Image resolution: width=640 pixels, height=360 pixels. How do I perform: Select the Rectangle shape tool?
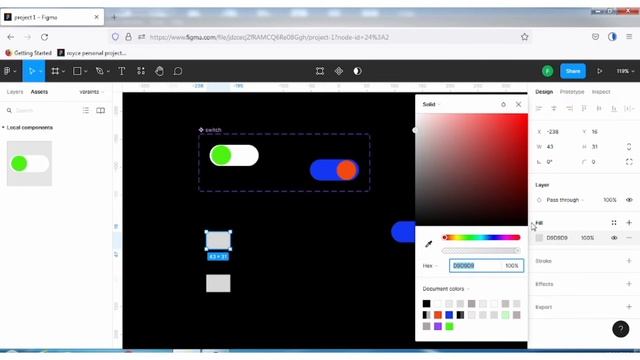77,71
